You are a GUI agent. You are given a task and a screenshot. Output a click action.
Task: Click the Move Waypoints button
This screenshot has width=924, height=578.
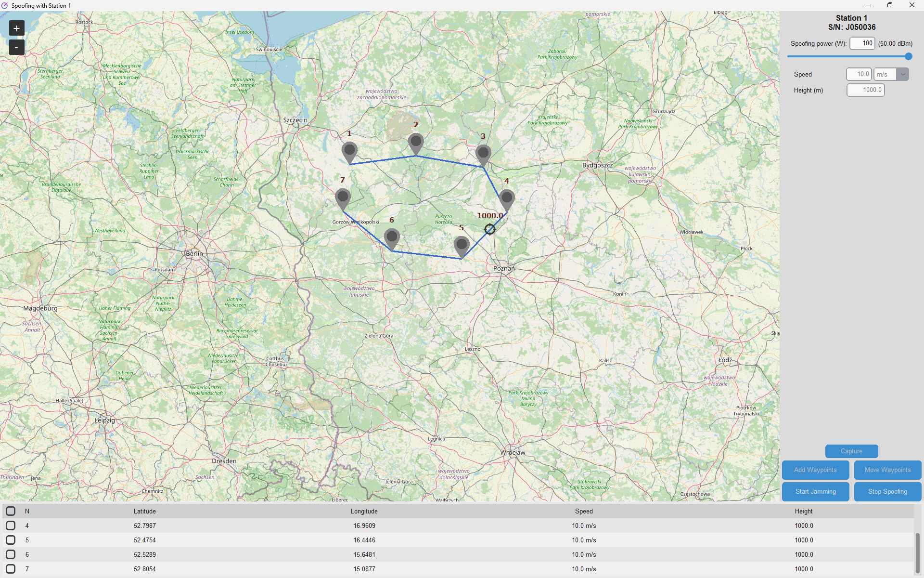pyautogui.click(x=887, y=470)
